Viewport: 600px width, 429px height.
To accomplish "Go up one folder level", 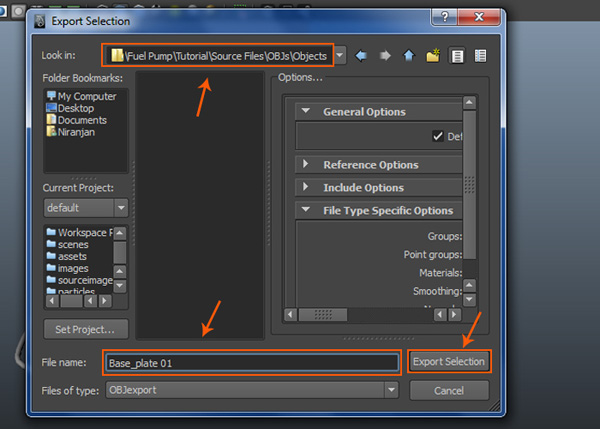I will coord(408,56).
